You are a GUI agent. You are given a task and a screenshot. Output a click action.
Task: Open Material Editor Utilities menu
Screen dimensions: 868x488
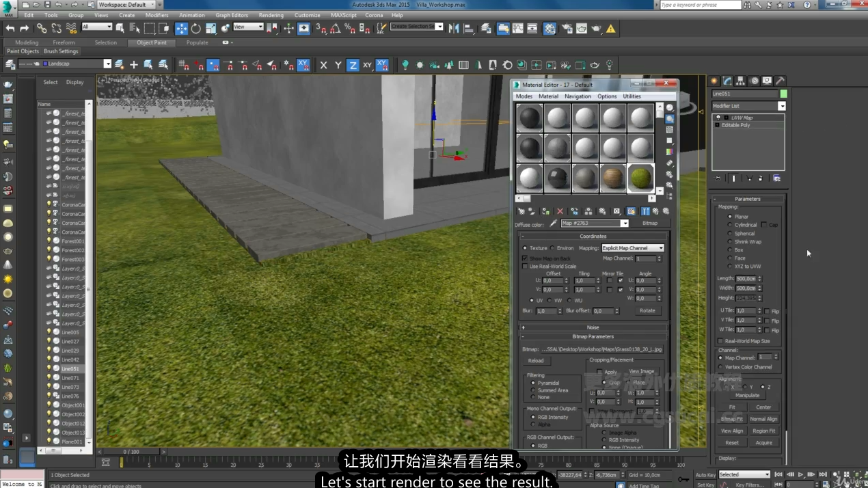(632, 96)
